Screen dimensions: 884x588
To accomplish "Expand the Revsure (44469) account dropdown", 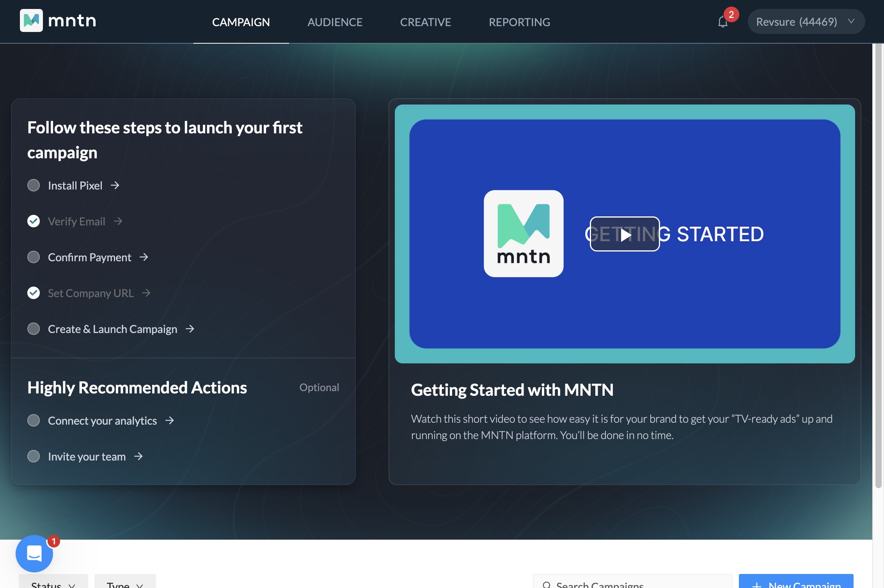I will point(806,22).
